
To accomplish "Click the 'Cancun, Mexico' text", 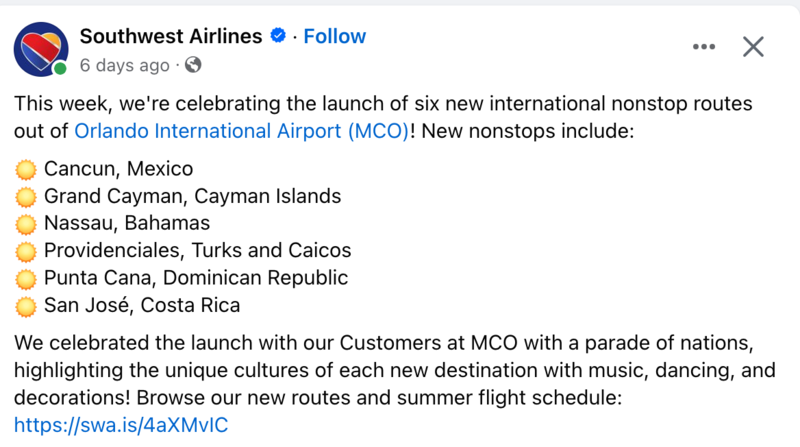I will [x=118, y=169].
